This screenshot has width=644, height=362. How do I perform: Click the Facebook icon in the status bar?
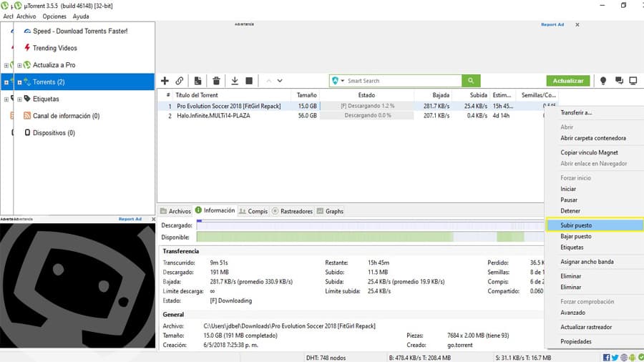pos(606,358)
